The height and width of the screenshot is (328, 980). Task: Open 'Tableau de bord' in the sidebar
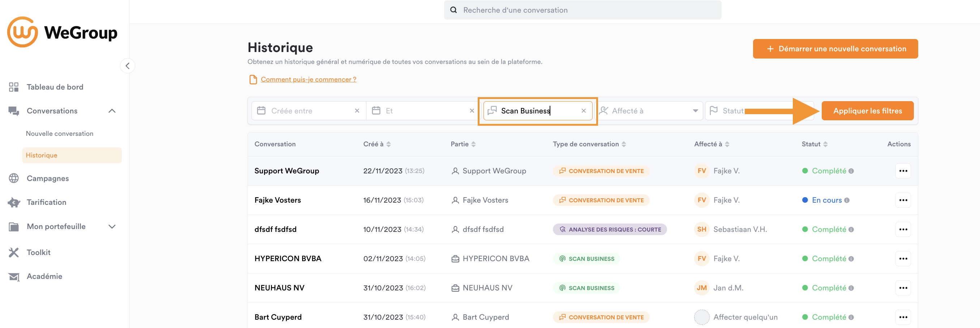point(55,87)
